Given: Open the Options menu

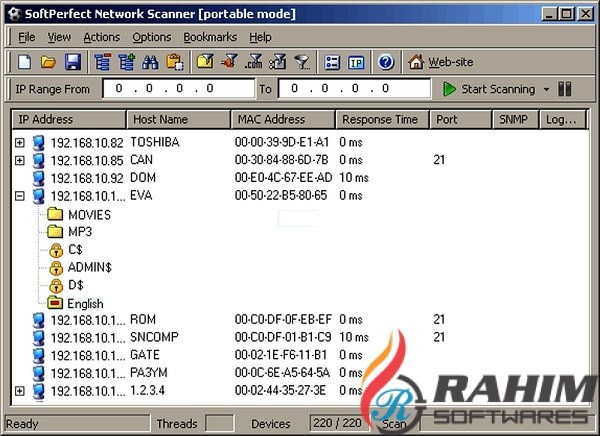Looking at the screenshot, I should [x=152, y=37].
